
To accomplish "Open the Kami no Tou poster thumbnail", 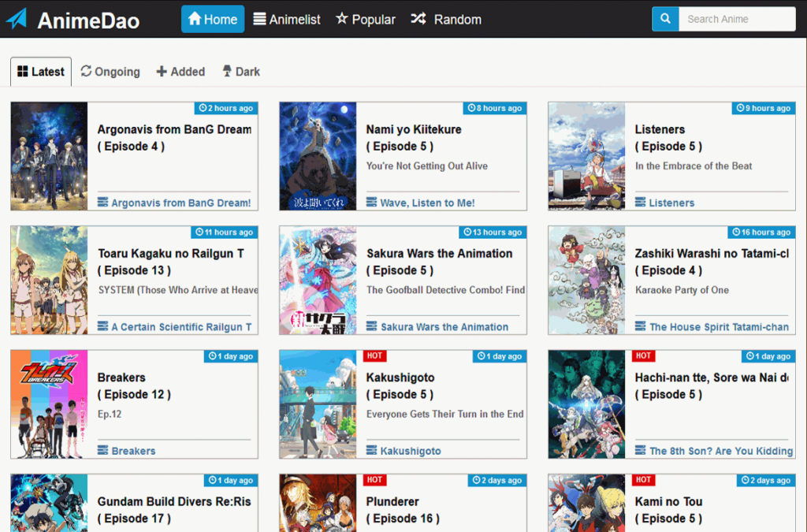I will (x=586, y=503).
